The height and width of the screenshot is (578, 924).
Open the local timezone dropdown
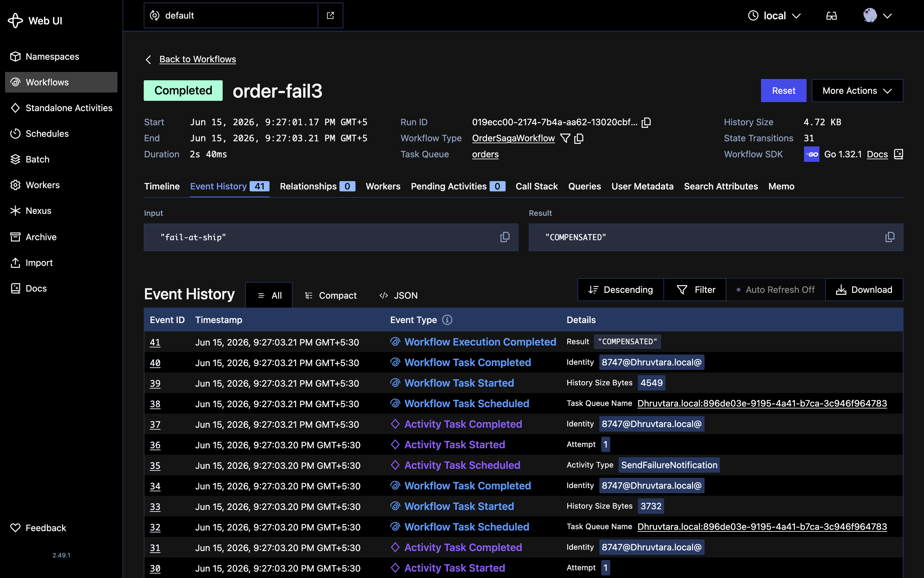click(774, 16)
